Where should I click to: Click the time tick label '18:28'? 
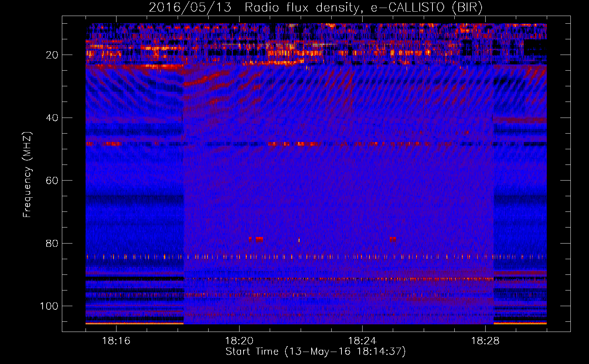point(485,341)
